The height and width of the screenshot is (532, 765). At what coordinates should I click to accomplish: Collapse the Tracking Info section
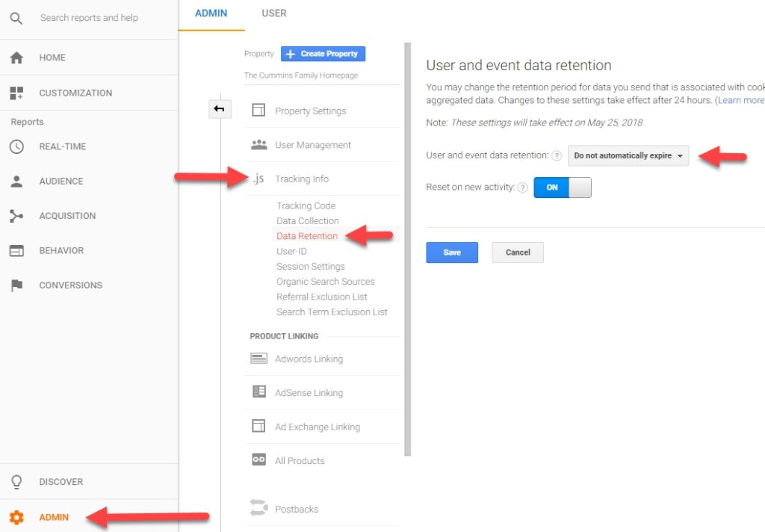tap(301, 179)
